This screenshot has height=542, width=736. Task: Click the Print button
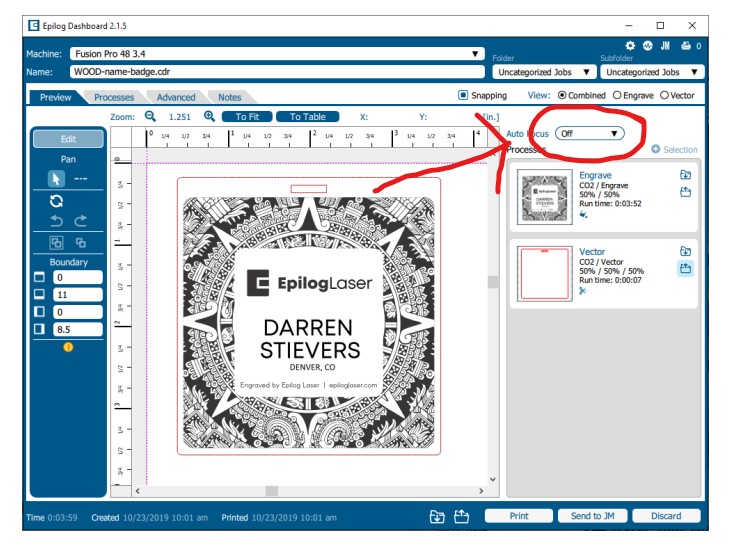pos(519,516)
